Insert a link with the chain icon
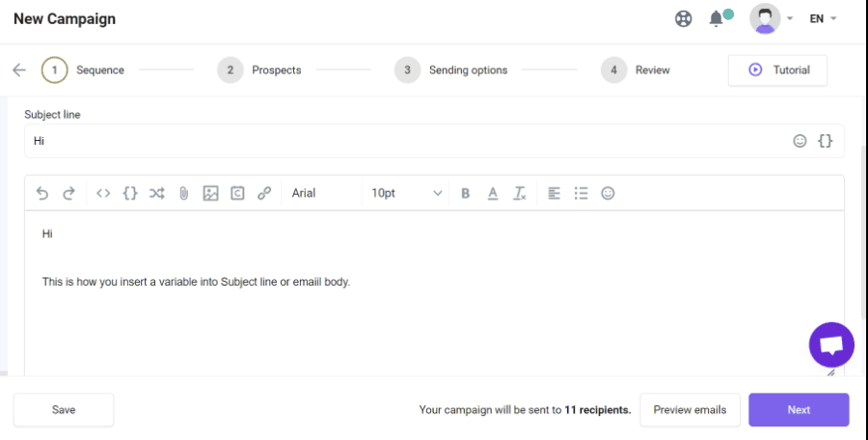868x440 pixels. click(264, 193)
